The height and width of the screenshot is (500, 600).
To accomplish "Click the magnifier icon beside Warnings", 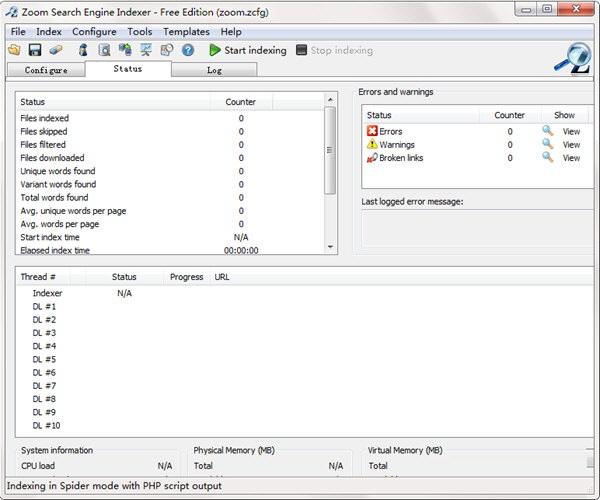I will point(547,144).
